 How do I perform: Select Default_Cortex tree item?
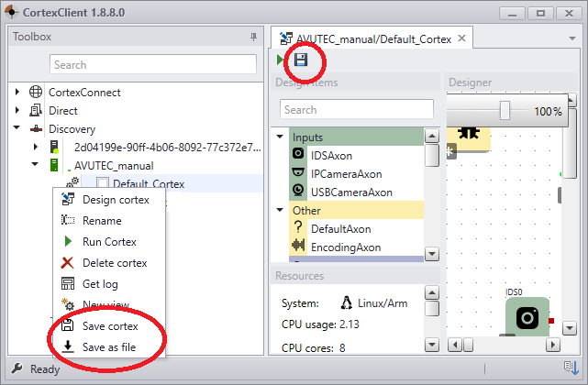click(149, 183)
